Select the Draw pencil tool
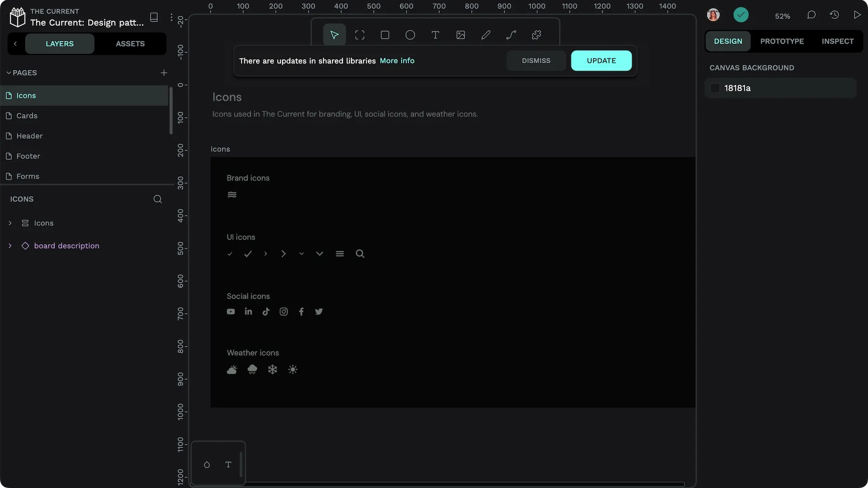The height and width of the screenshot is (488, 868). pos(486,35)
